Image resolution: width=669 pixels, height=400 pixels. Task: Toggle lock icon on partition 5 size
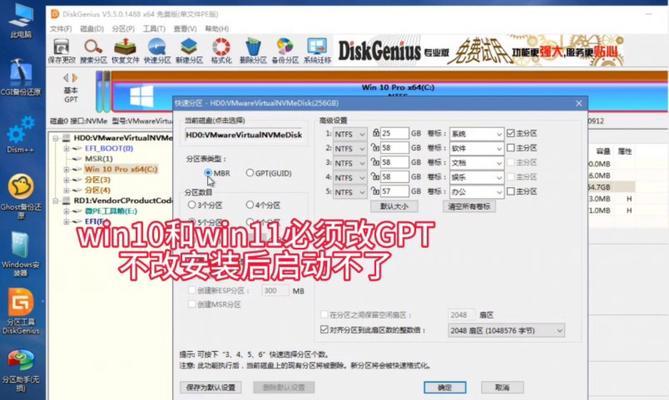pos(375,191)
